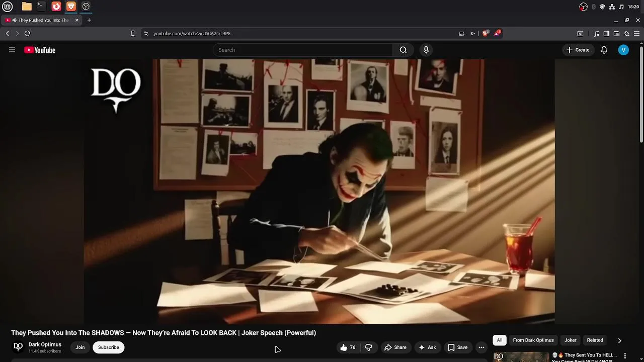Open options for 'They Sent You To HELL' video

(x=625, y=356)
